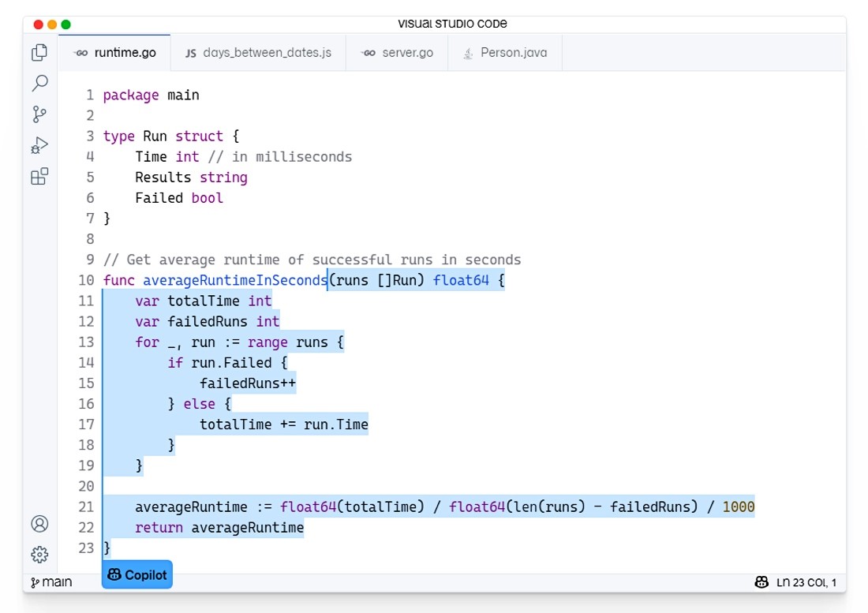This screenshot has width=868, height=613.
Task: Click 'package' keyword on line 1
Action: [x=131, y=95]
